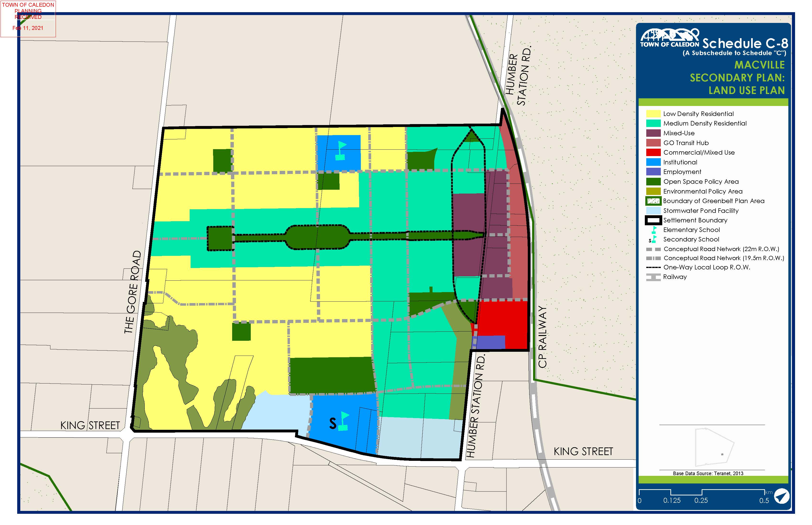812x525 pixels.
Task: Click the GO Transit Hub swatch
Action: [x=653, y=143]
